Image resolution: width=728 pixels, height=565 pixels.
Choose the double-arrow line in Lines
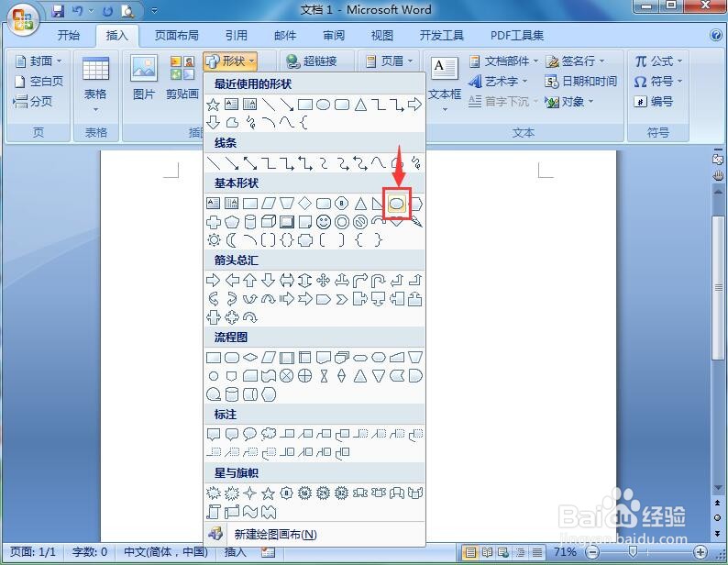coord(249,163)
